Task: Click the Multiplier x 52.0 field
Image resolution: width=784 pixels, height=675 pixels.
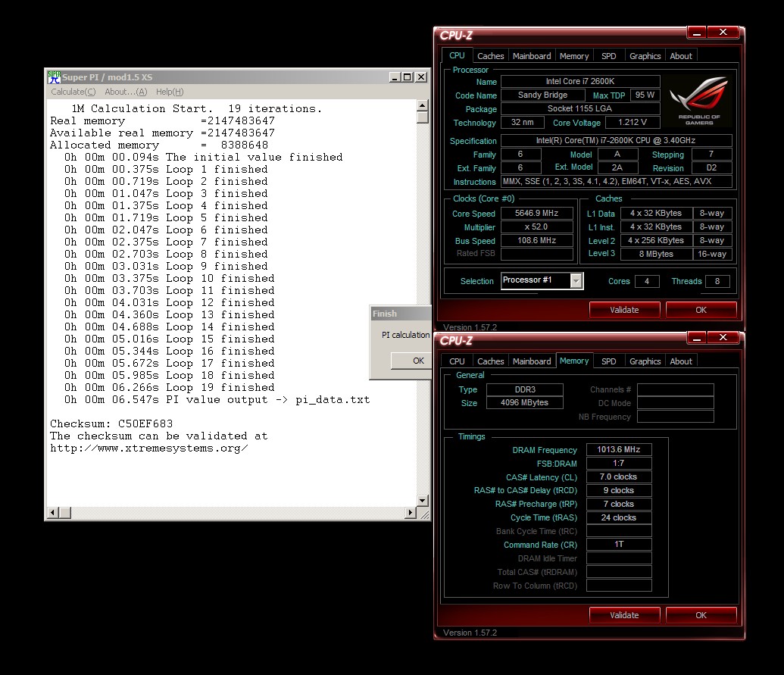Action: [536, 227]
